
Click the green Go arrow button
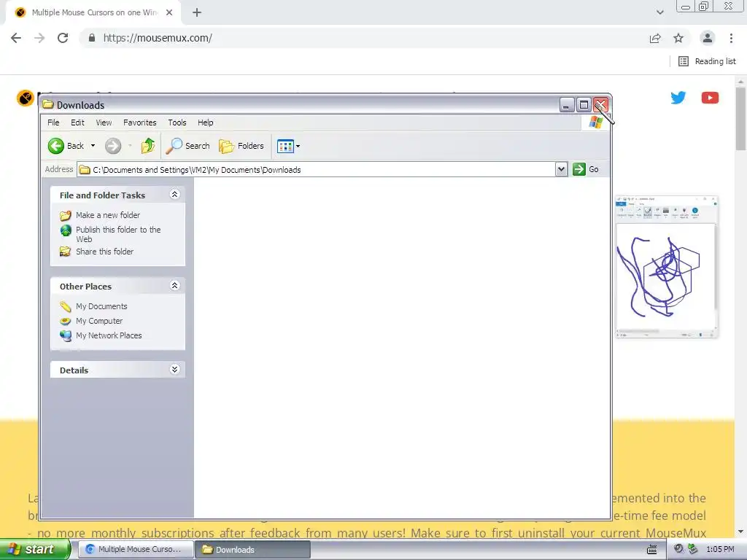pyautogui.click(x=578, y=169)
